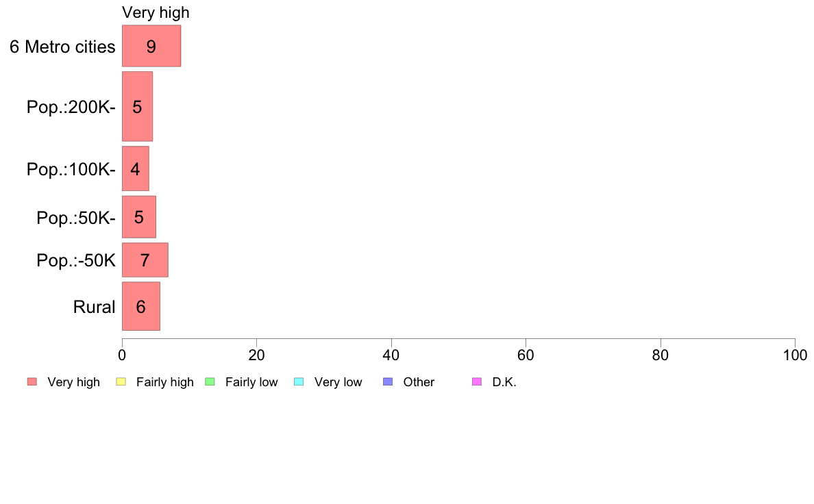Click the Very high red legend swatch

tap(32, 382)
